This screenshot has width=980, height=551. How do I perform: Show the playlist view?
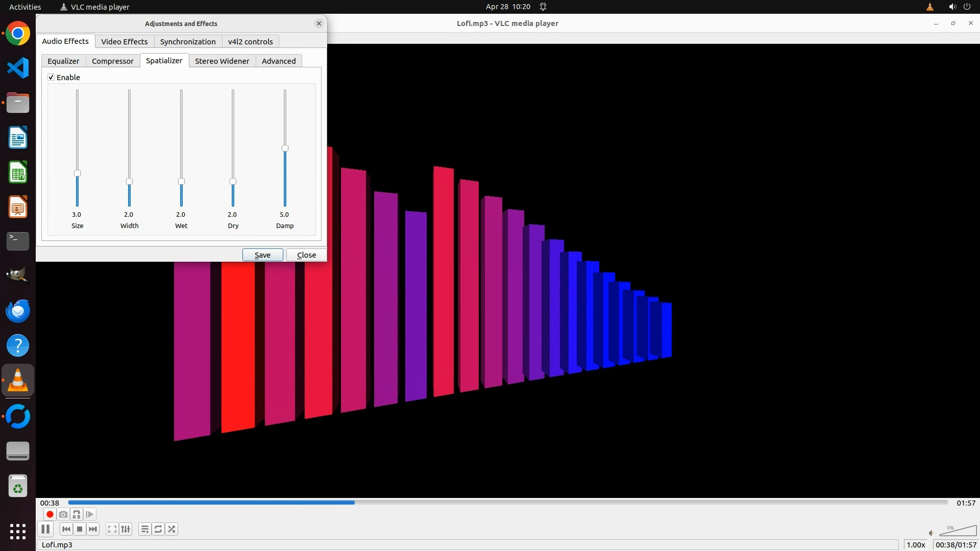point(145,529)
